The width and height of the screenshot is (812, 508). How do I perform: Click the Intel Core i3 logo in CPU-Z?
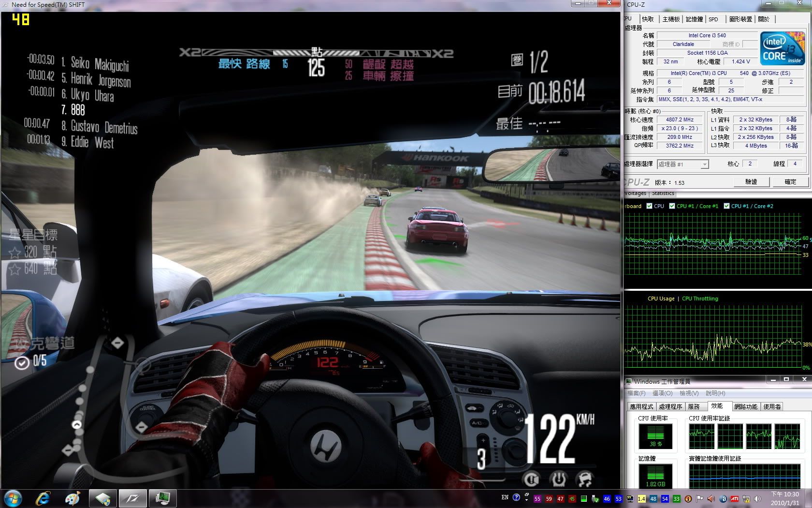(x=783, y=49)
